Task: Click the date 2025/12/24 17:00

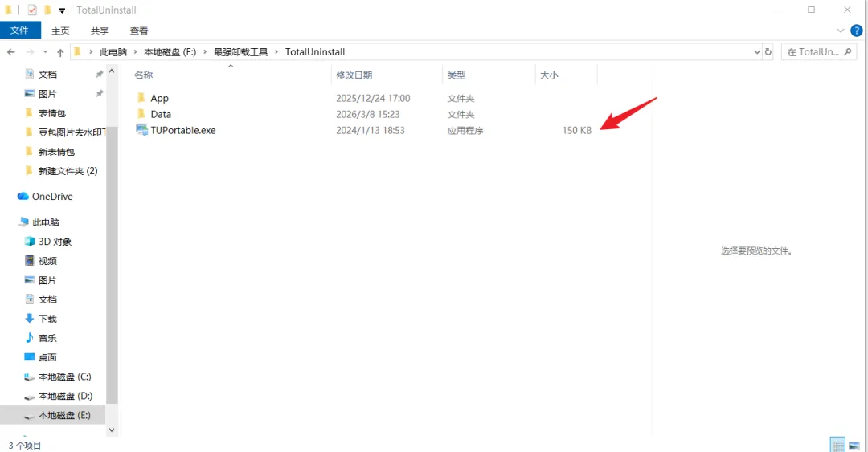Action: point(373,99)
